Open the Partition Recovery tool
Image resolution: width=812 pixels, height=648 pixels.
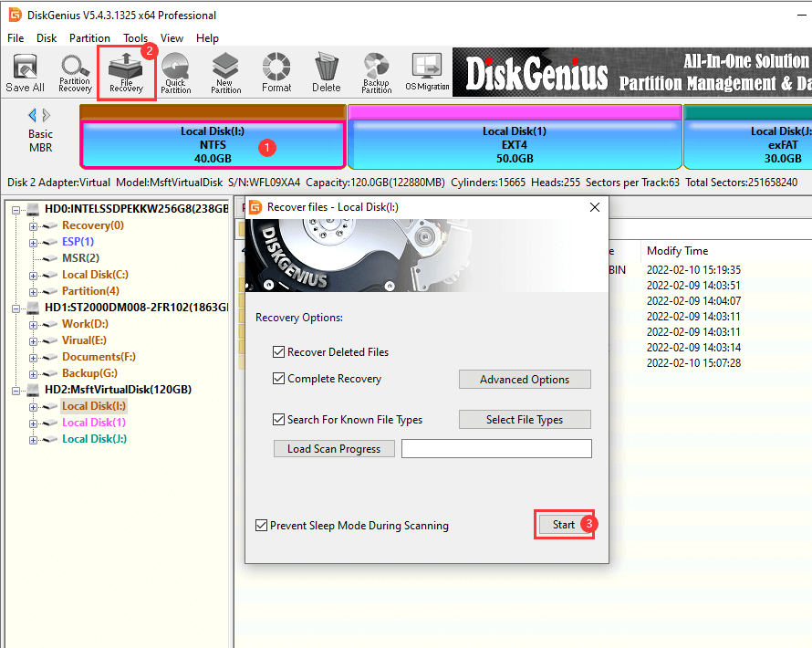[x=75, y=73]
